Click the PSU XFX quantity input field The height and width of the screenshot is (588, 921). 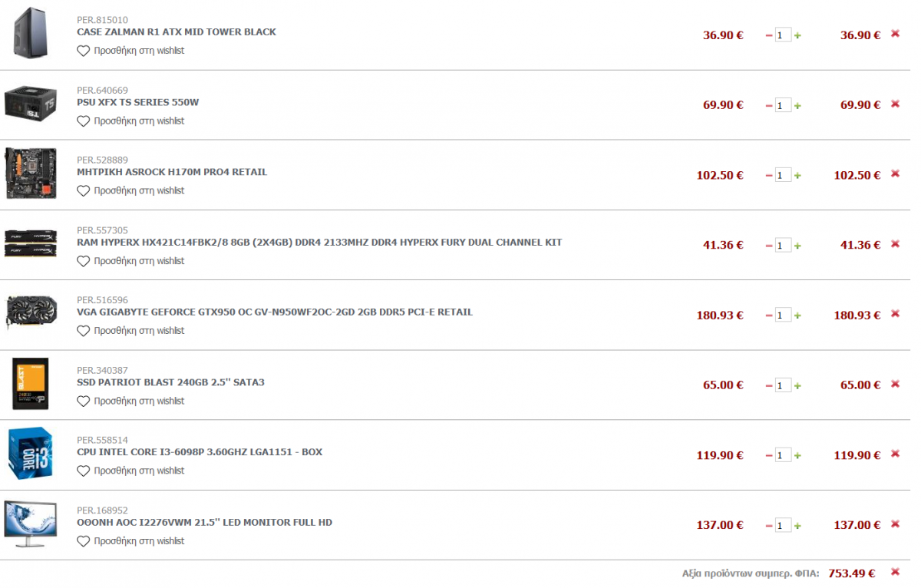[783, 105]
